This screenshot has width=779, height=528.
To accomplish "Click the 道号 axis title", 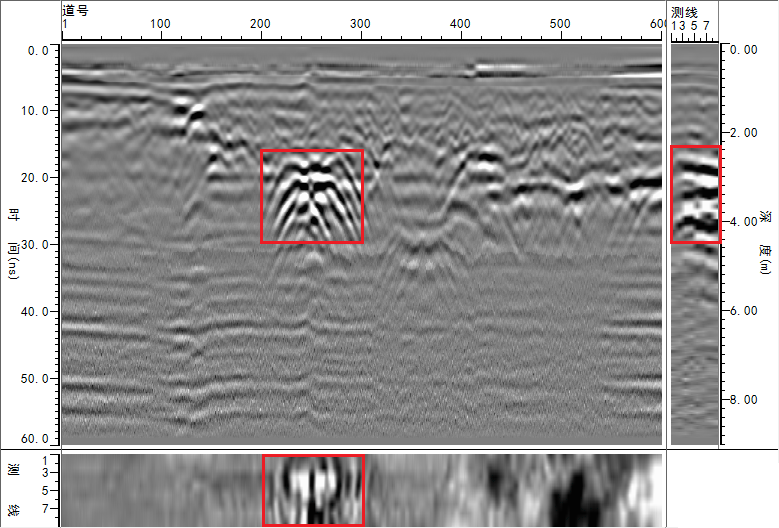I will [75, 7].
